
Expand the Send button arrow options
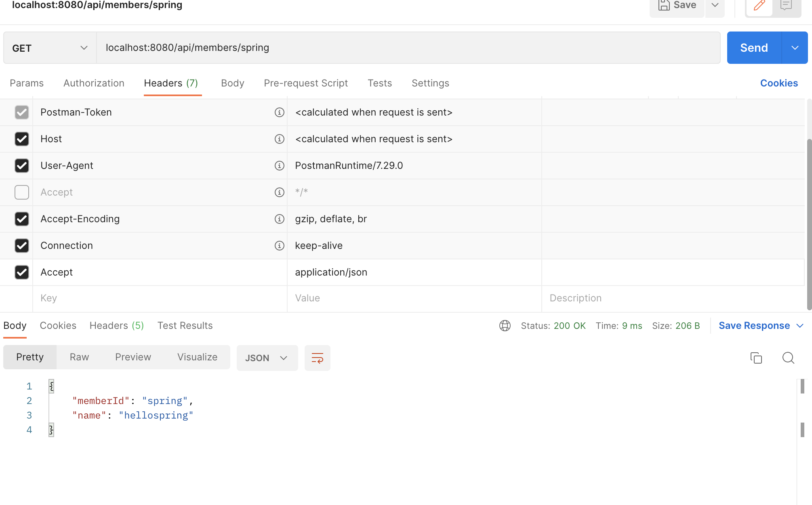[795, 48]
